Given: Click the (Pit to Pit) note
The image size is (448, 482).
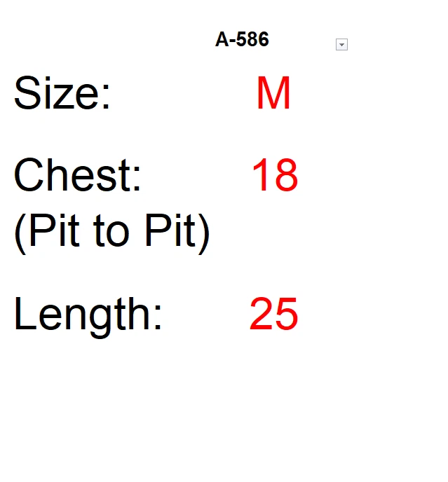Looking at the screenshot, I should pos(111,231).
